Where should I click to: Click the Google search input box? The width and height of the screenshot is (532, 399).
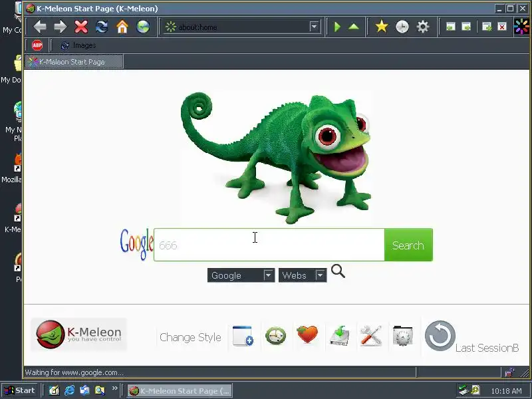tap(269, 245)
